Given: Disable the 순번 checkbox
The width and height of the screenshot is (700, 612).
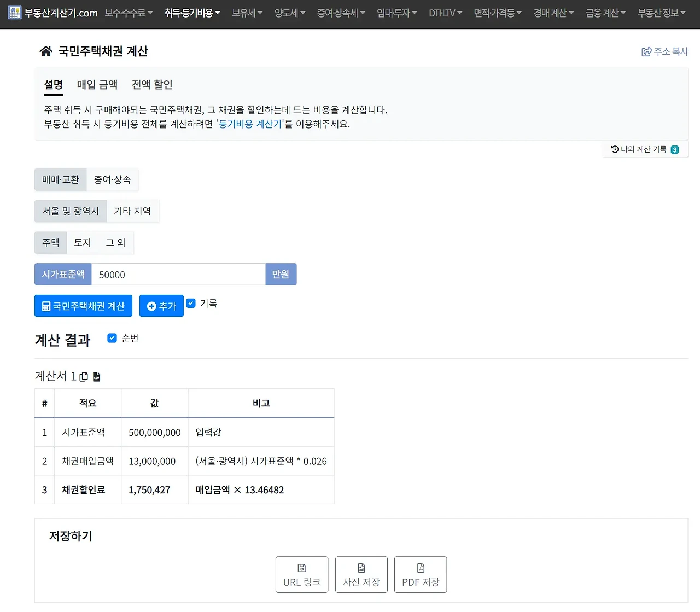Looking at the screenshot, I should click(x=112, y=338).
